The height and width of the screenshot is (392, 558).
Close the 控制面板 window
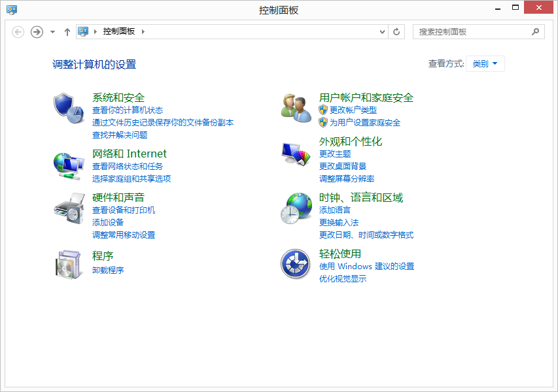coord(539,7)
